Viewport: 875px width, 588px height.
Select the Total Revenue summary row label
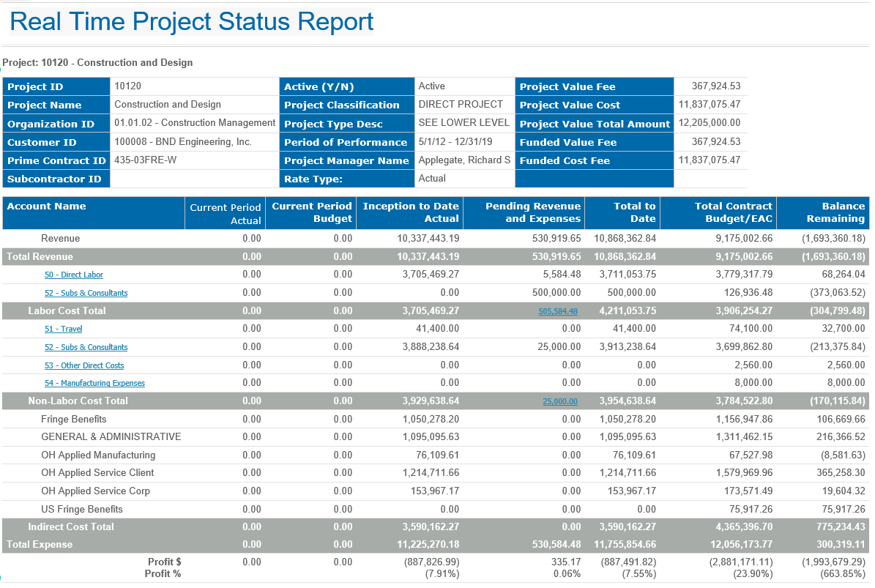click(40, 257)
